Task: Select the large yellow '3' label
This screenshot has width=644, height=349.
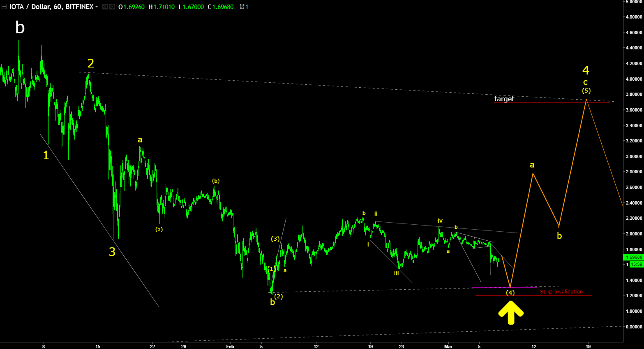Action: coord(112,251)
